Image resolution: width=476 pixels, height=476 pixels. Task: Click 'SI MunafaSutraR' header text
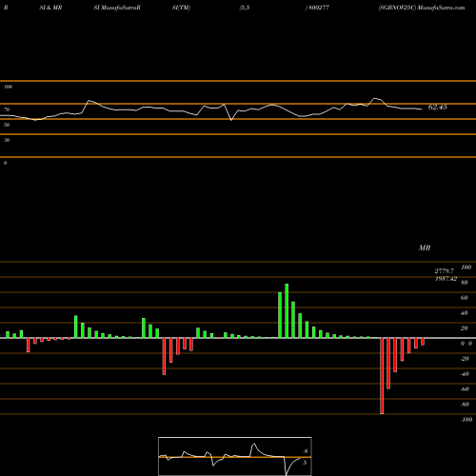[x=117, y=8]
